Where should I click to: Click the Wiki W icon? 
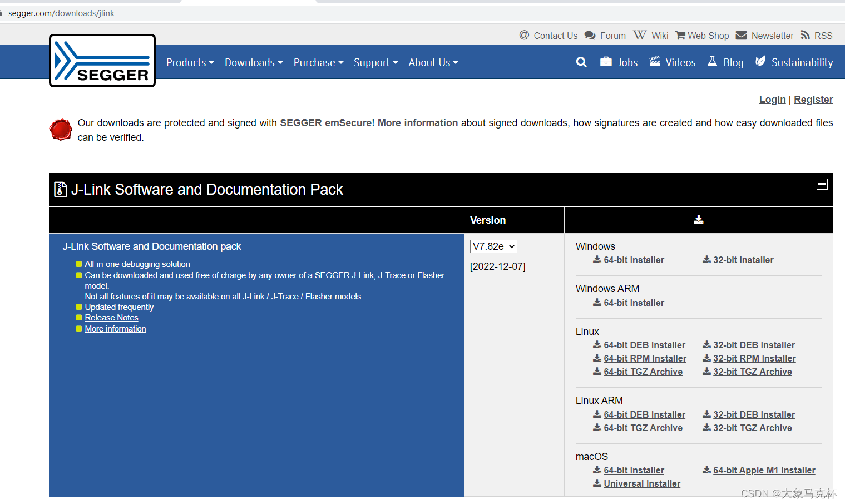[640, 35]
